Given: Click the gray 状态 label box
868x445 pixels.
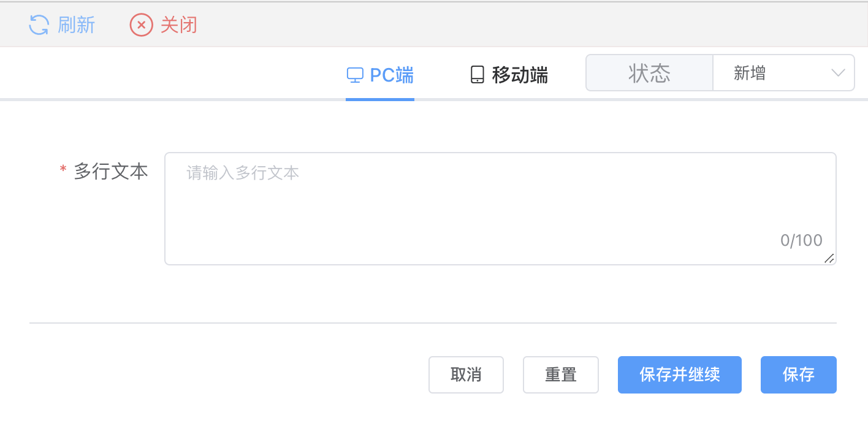Looking at the screenshot, I should pos(650,73).
